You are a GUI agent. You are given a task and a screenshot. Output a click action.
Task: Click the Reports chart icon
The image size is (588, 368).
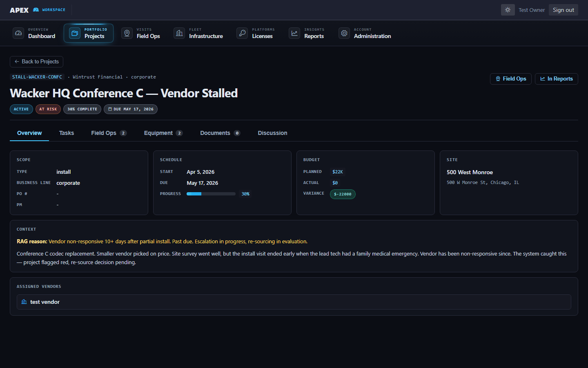click(294, 33)
